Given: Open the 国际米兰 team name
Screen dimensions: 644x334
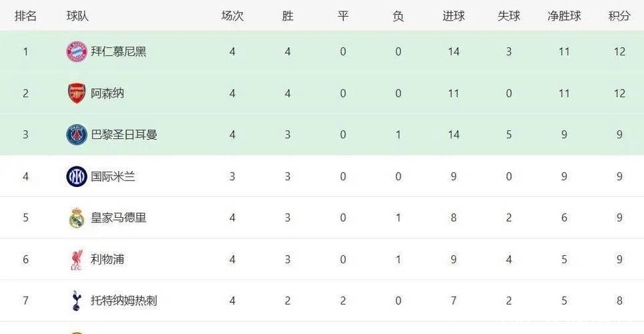Looking at the screenshot, I should [113, 176].
